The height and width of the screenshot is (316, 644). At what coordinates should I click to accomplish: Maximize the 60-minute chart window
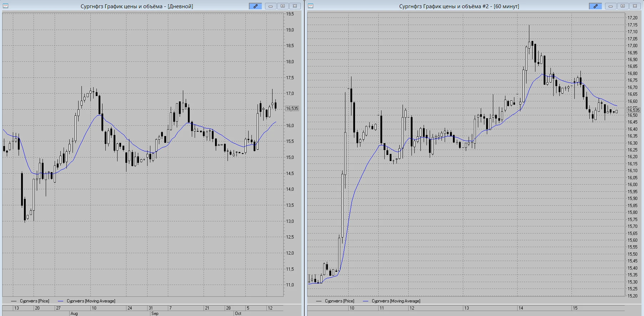pos(623,6)
